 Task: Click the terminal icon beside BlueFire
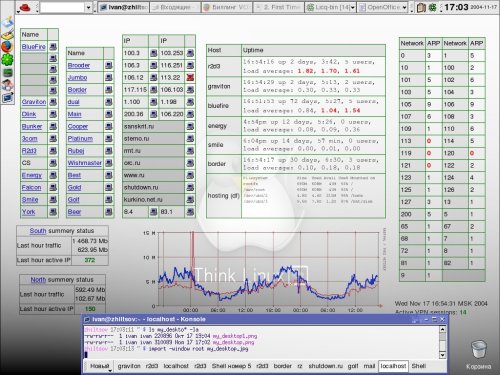click(x=53, y=47)
